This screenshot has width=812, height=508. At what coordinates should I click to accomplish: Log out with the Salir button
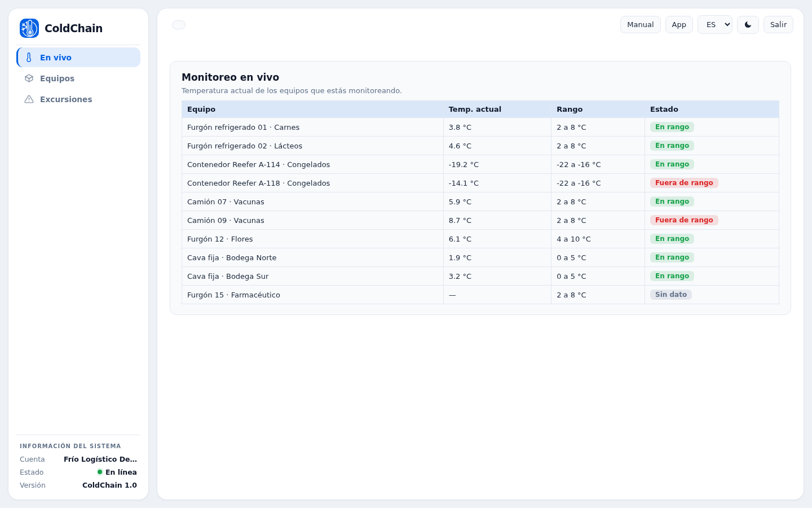[x=778, y=25]
